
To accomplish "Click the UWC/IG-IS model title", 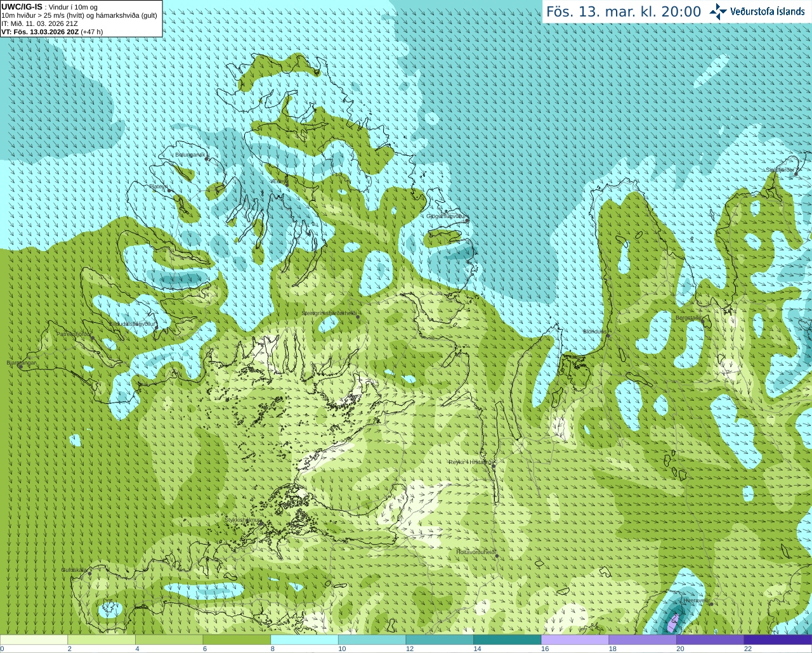I will click(x=22, y=6).
